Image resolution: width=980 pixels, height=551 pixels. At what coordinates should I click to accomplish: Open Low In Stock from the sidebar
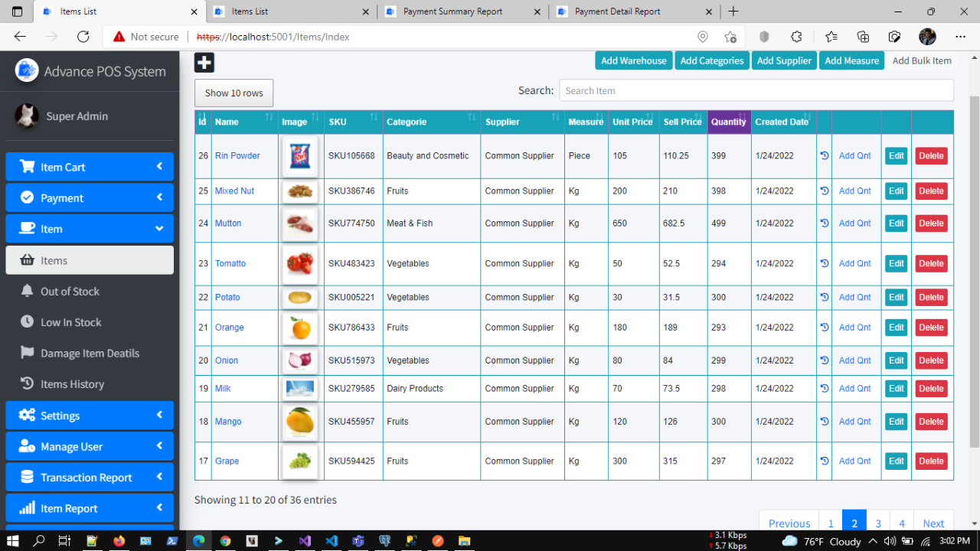point(70,321)
